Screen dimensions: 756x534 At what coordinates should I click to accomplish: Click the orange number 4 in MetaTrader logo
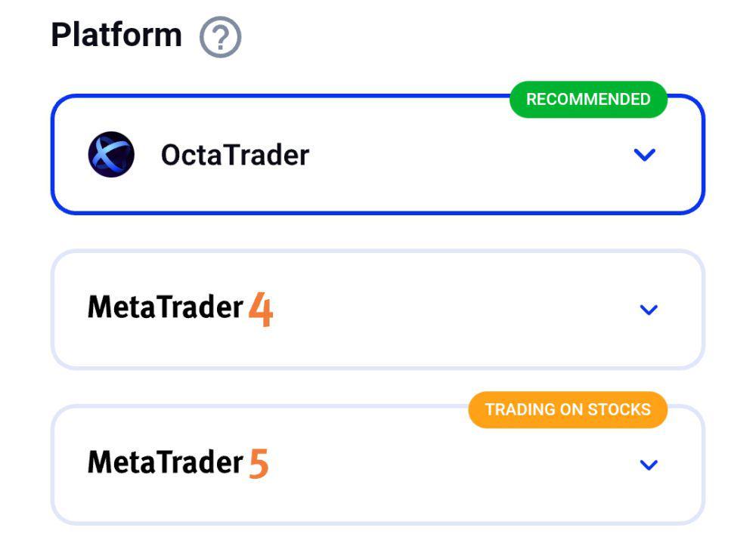pyautogui.click(x=261, y=309)
